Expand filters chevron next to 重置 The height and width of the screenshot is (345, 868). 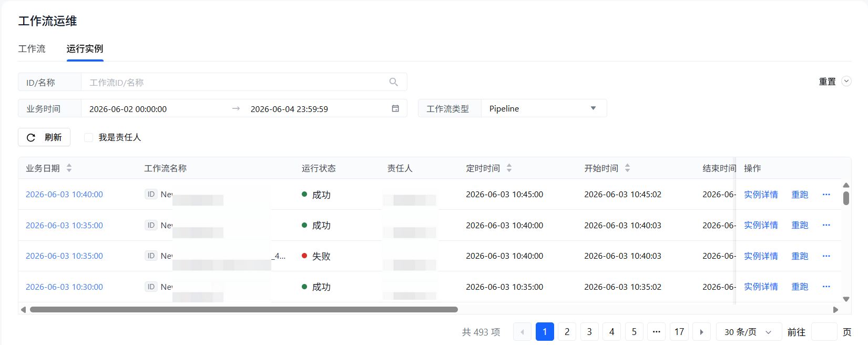(846, 81)
